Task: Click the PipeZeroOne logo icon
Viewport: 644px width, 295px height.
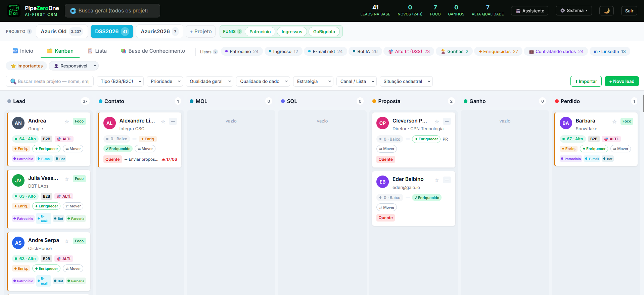Action: (14, 11)
